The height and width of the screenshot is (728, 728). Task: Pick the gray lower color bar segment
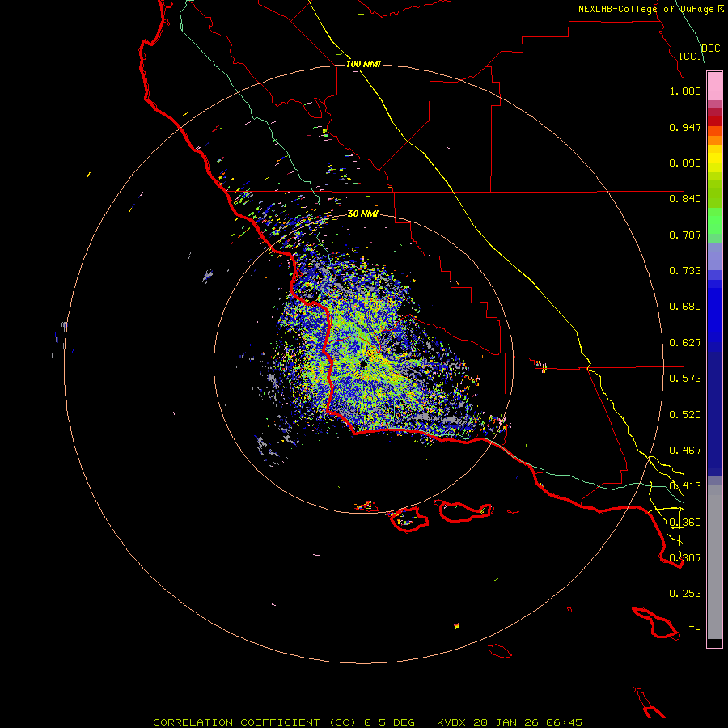click(714, 562)
